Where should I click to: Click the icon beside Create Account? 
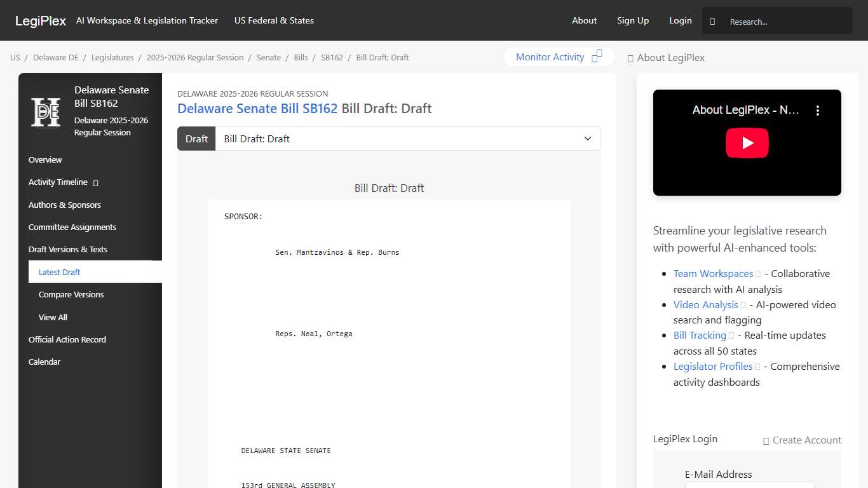(x=766, y=440)
